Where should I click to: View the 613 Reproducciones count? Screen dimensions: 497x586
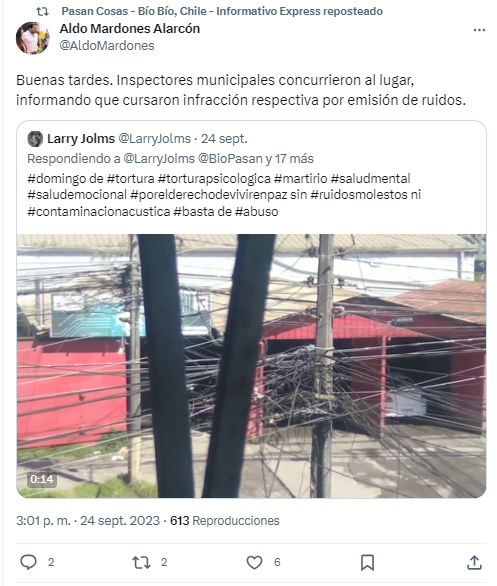[x=225, y=521]
